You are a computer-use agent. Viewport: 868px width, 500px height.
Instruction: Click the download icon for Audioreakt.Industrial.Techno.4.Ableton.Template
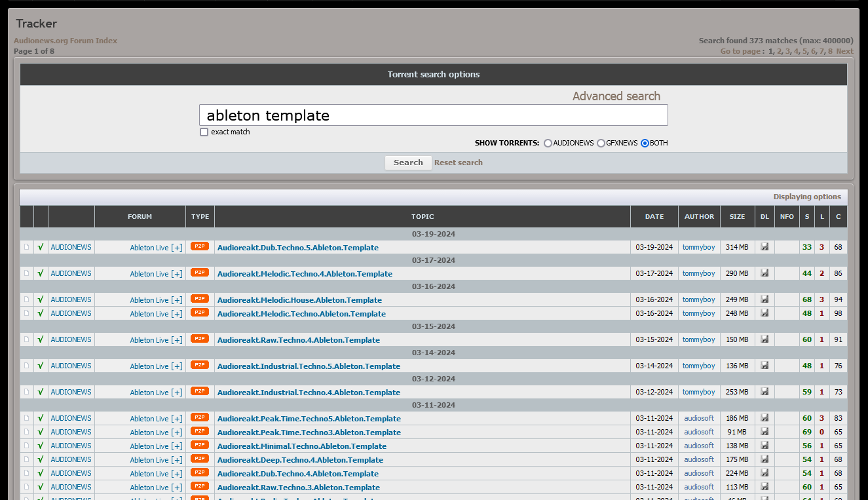click(764, 392)
